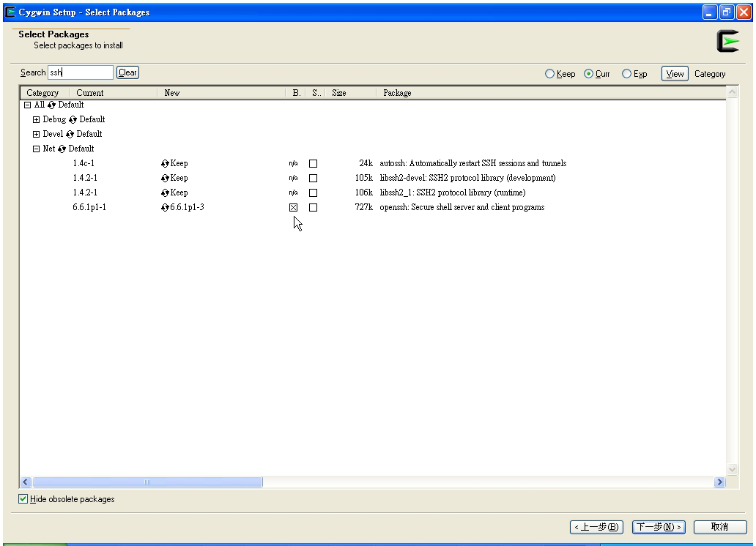
Task: Clear the search field with Clear button
Action: [127, 72]
